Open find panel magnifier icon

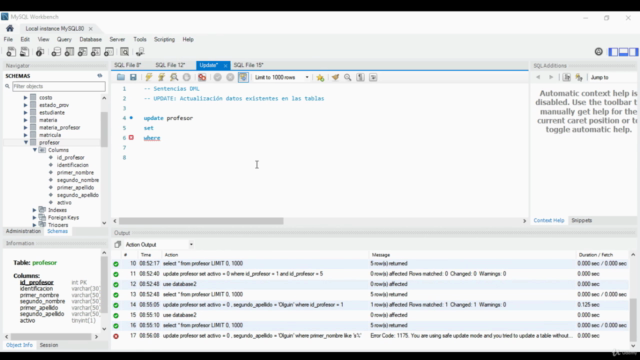348,77
